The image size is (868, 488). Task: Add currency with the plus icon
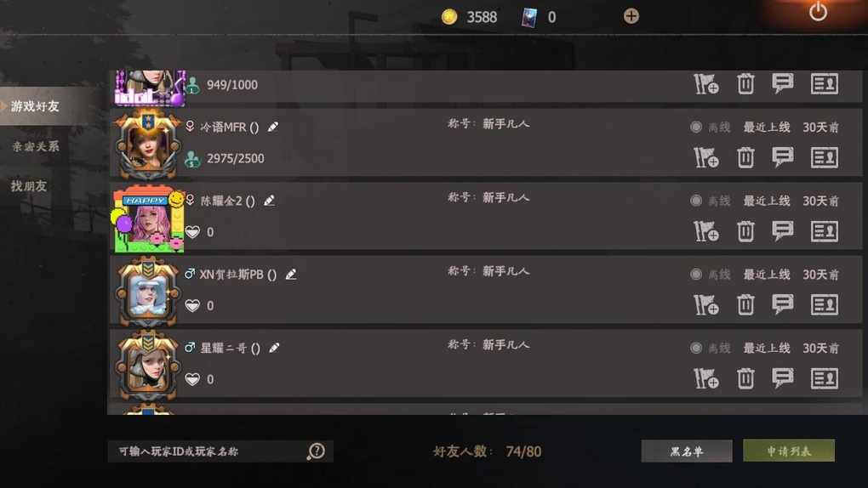(631, 16)
